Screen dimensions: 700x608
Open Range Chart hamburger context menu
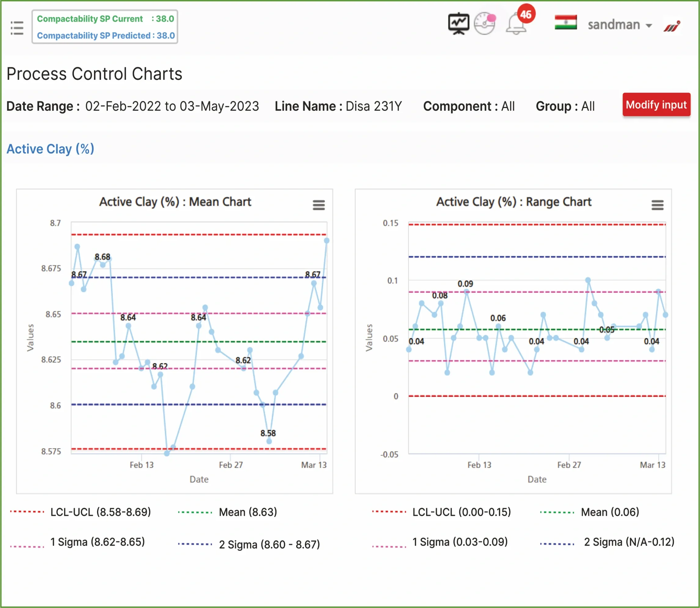click(x=657, y=205)
